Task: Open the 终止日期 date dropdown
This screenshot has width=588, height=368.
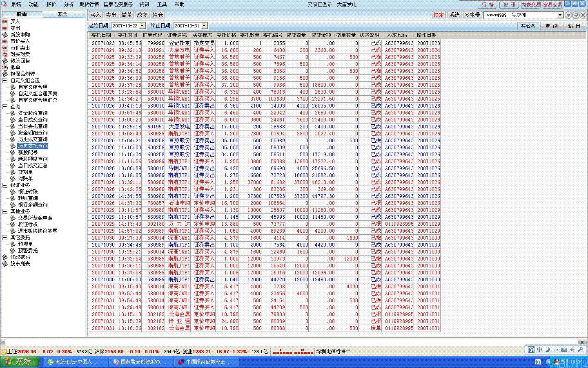Action: tap(204, 26)
